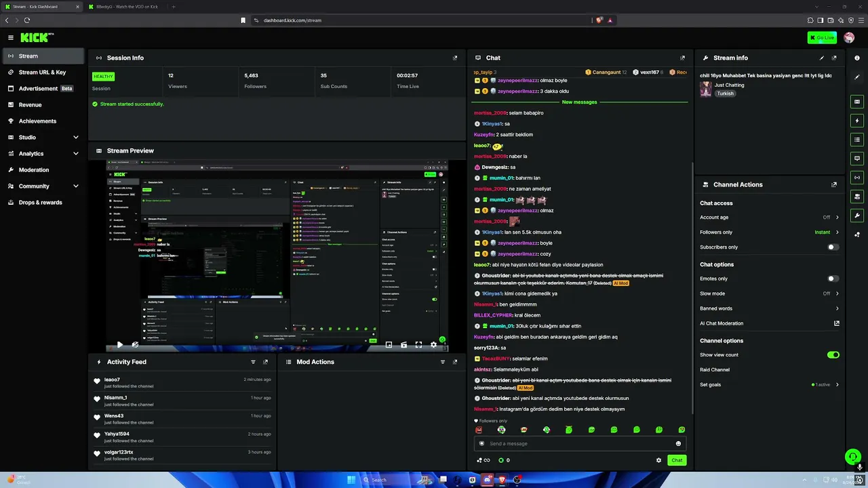Open Achievements in the sidebar

[x=44, y=121]
